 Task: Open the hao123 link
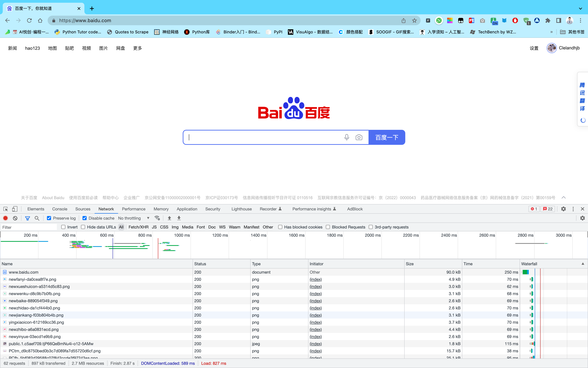32,48
